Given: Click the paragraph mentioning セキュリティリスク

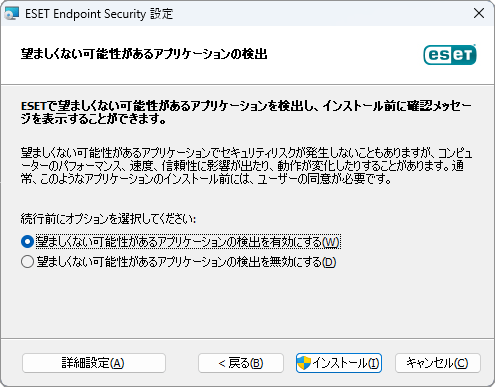Looking at the screenshot, I should coord(247,166).
